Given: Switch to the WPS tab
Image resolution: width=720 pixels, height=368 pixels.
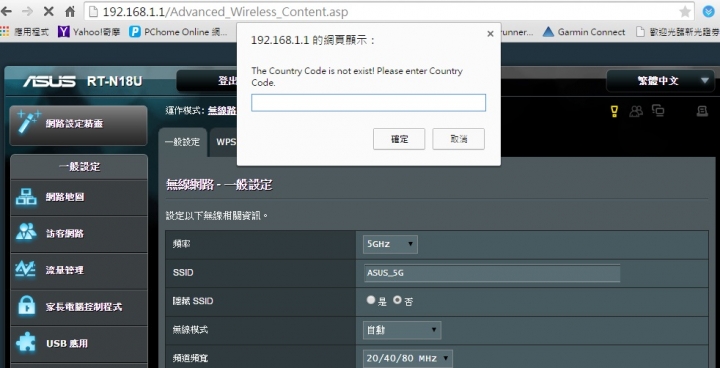Looking at the screenshot, I should click(x=225, y=142).
